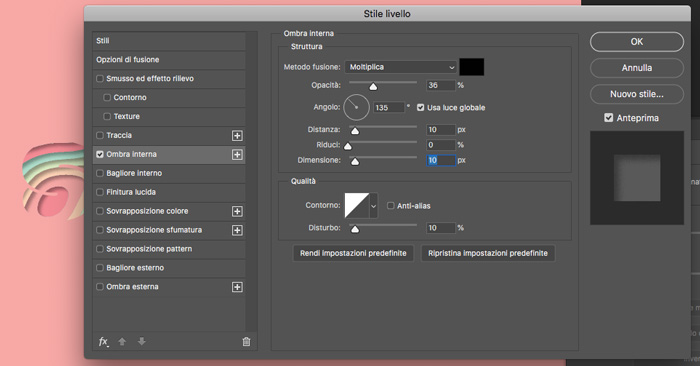Select the Ombra esterna row label
The image size is (700, 366).
132,287
